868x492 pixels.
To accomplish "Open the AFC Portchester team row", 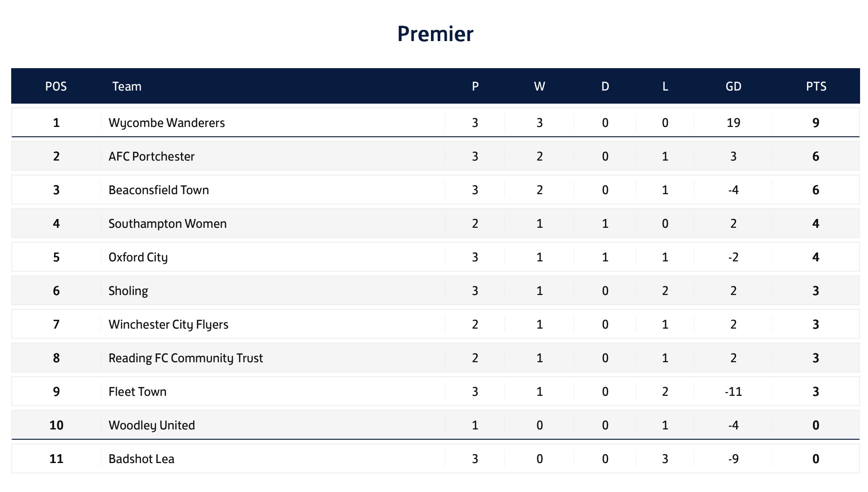I will click(x=151, y=156).
